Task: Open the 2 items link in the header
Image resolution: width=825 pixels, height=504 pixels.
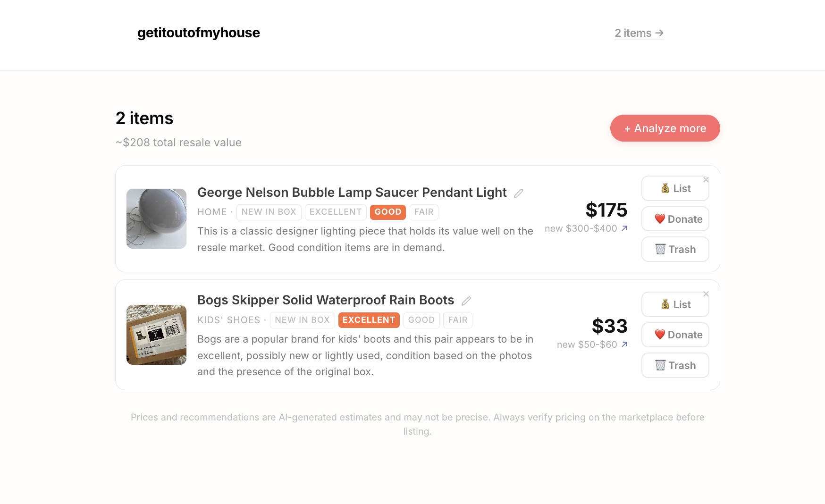Action: point(639,33)
